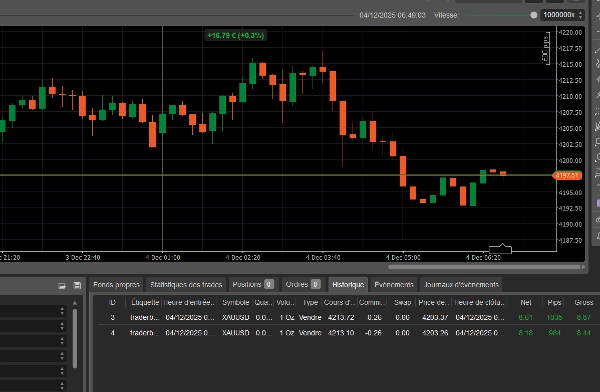
Task: Switch to the Événements tab
Action: coord(394,284)
